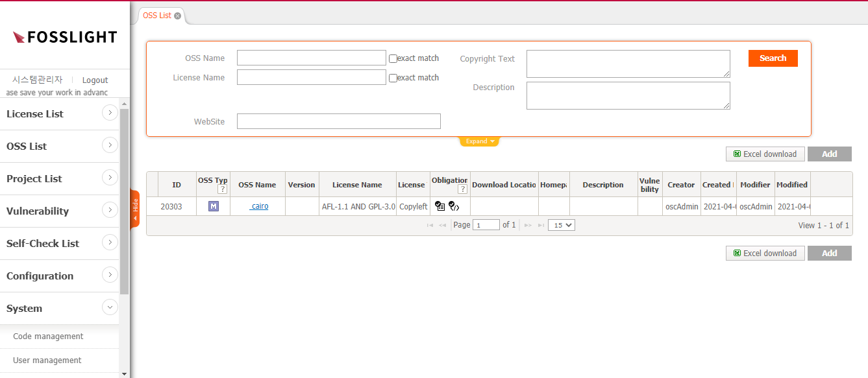Sort by the Creator column header
This screenshot has height=378, width=868.
(x=681, y=185)
